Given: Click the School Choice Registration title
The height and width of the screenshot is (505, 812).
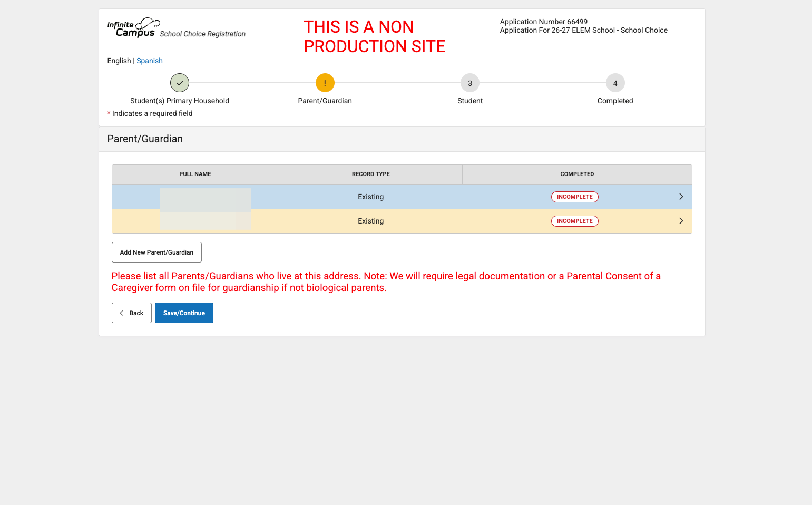Looking at the screenshot, I should tap(203, 34).
